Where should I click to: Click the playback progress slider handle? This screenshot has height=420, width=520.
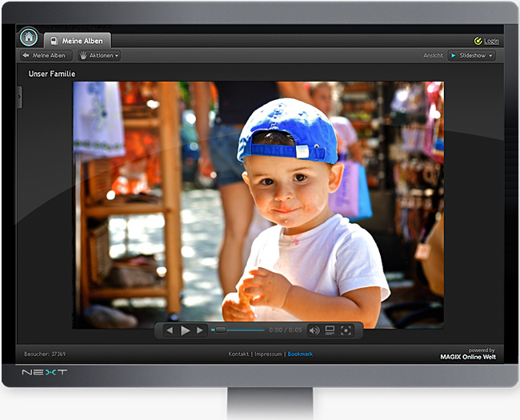[x=221, y=330]
